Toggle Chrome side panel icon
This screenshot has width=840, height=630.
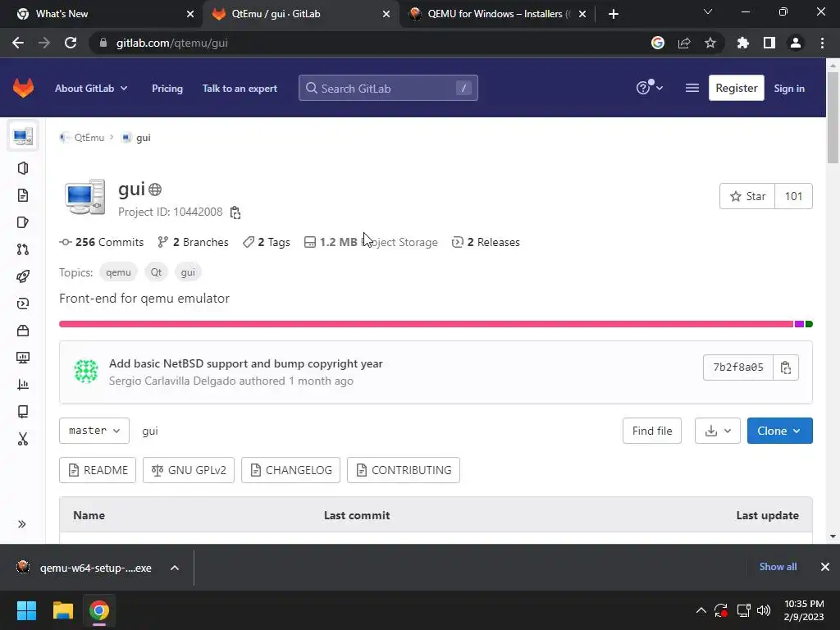[x=769, y=43]
